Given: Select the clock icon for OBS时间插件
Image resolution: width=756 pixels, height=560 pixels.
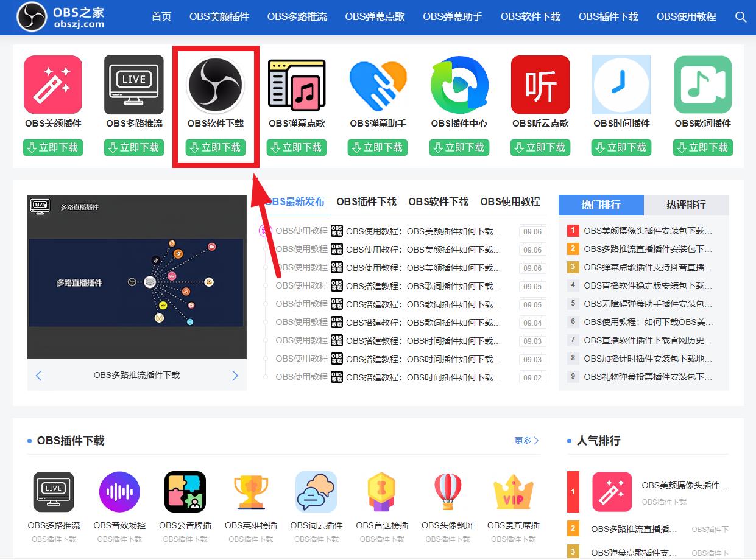Looking at the screenshot, I should click(621, 85).
